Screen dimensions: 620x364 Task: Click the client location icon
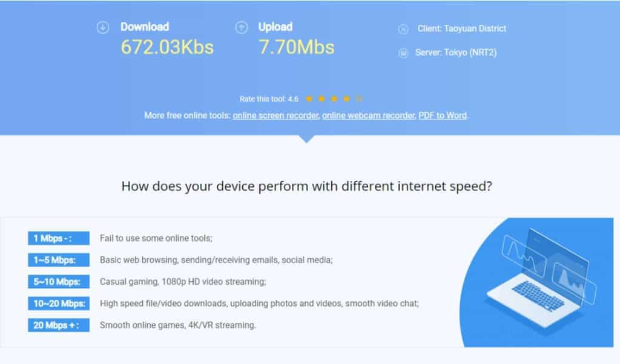403,29
